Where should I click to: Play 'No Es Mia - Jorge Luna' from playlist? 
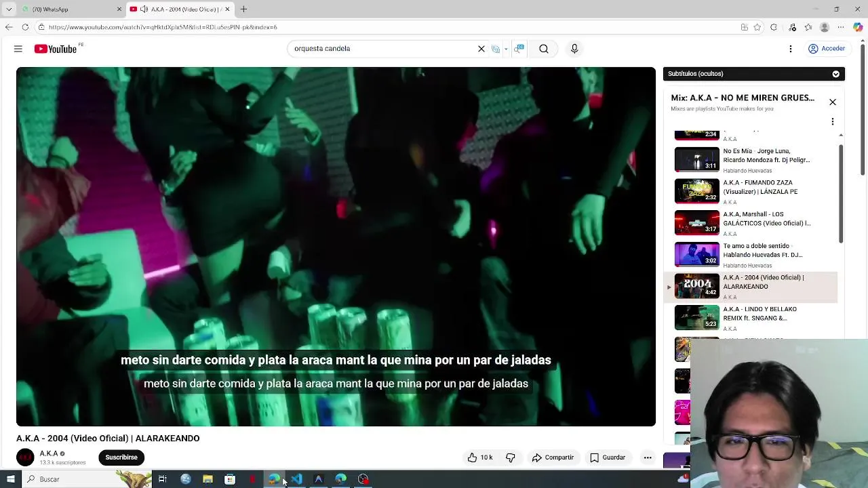coord(751,161)
